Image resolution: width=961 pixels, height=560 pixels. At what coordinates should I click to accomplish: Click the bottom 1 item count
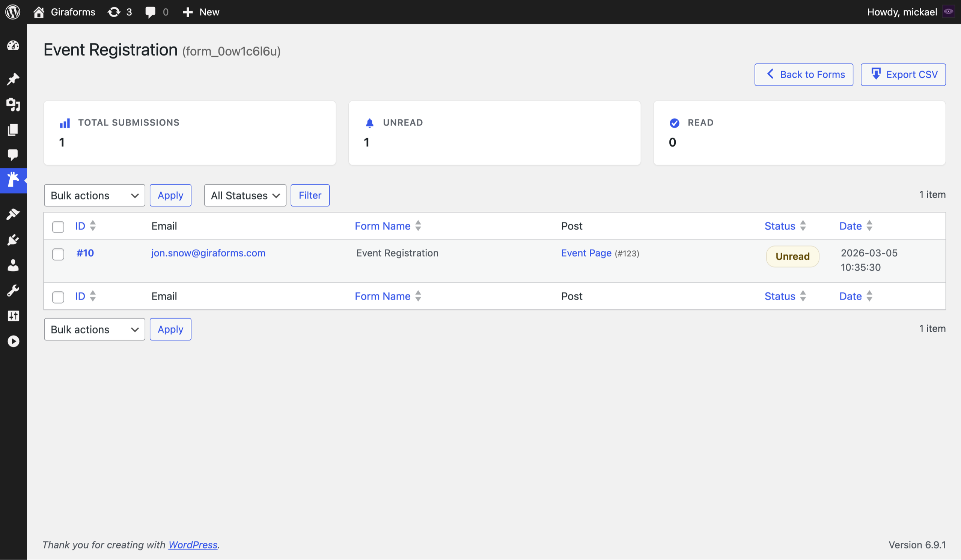[x=932, y=328]
